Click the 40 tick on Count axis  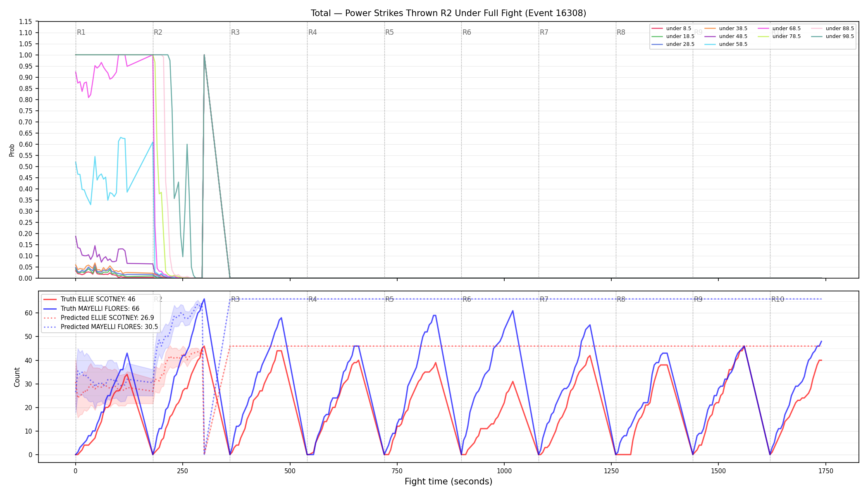click(x=29, y=360)
